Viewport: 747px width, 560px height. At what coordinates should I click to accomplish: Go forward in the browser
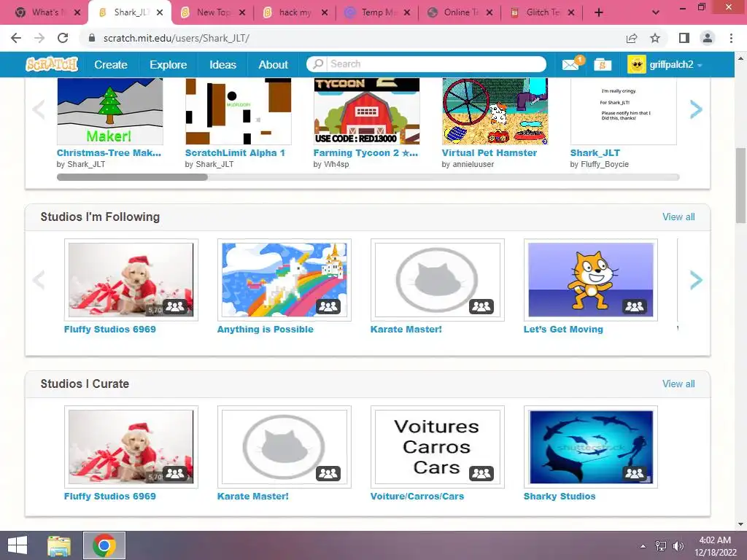tap(39, 38)
